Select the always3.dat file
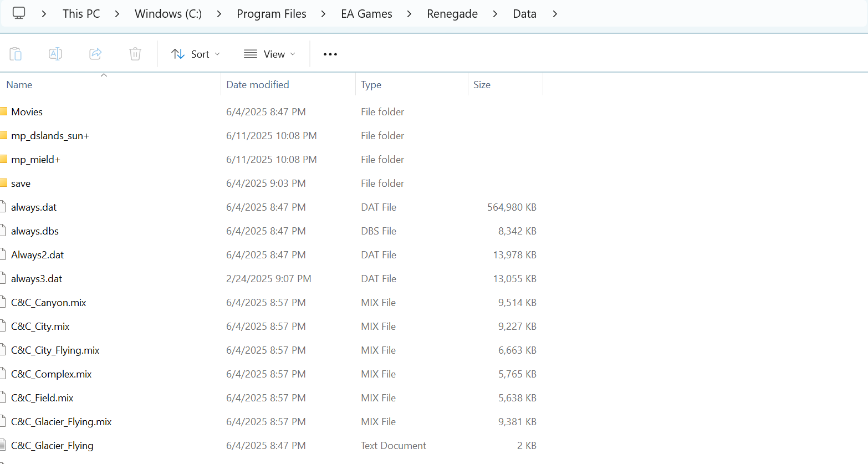The image size is (868, 464). click(x=37, y=279)
